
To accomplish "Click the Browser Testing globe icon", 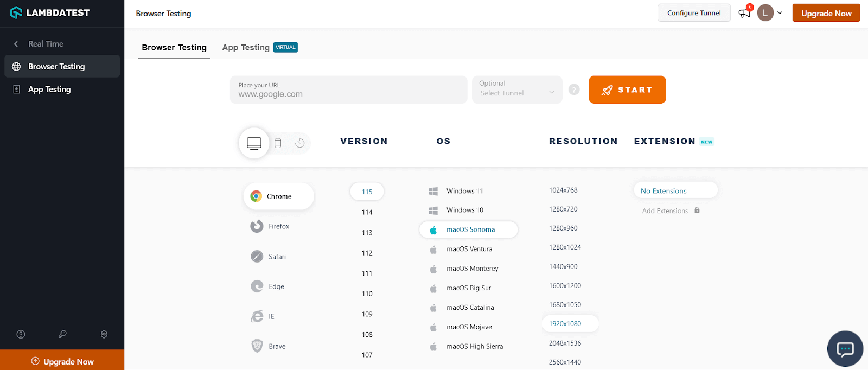I will tap(16, 67).
